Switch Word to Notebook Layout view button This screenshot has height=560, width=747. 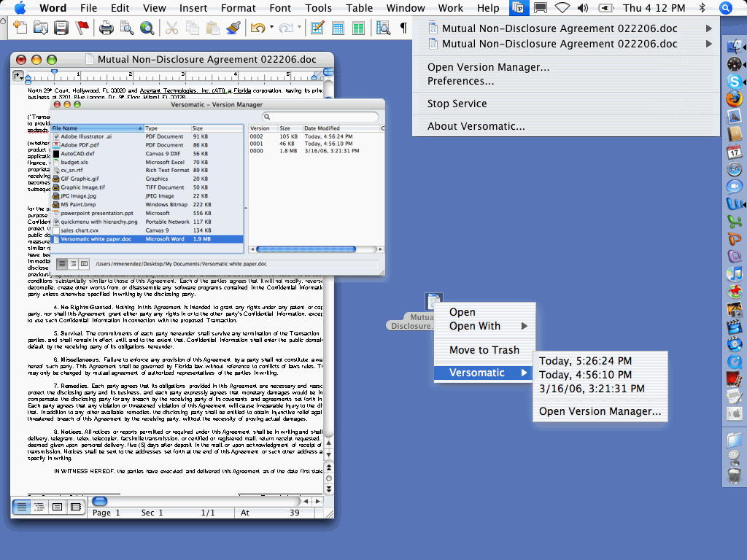pos(75,507)
